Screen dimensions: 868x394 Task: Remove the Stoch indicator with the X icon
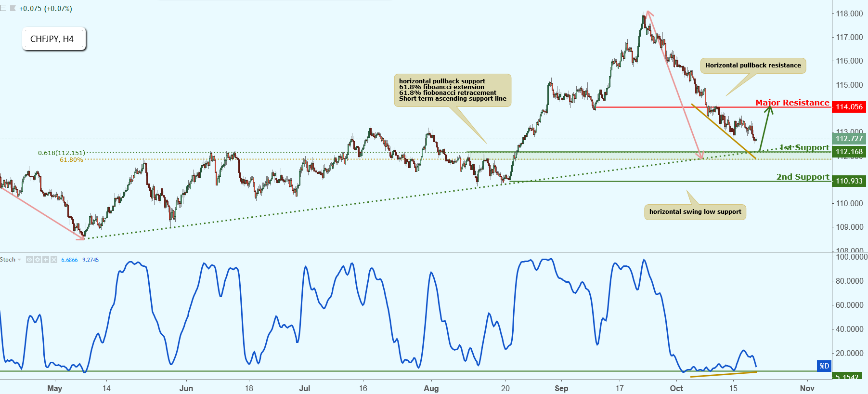(x=53, y=260)
